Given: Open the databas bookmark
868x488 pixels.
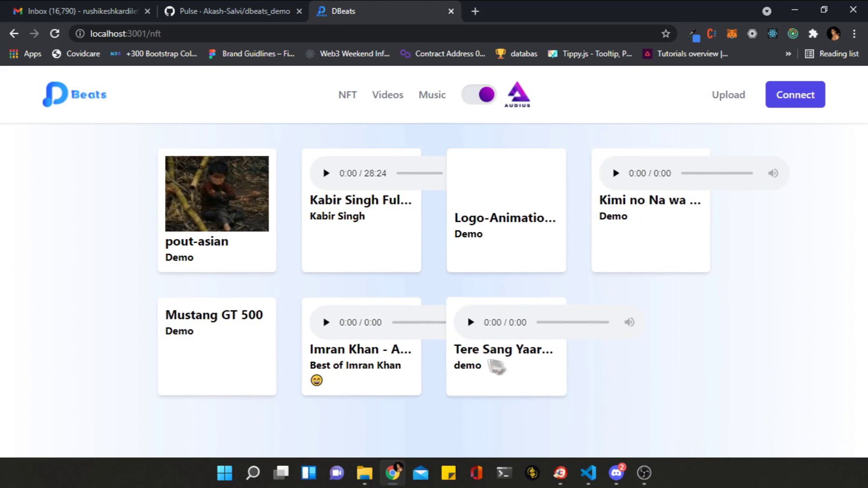Looking at the screenshot, I should (517, 54).
